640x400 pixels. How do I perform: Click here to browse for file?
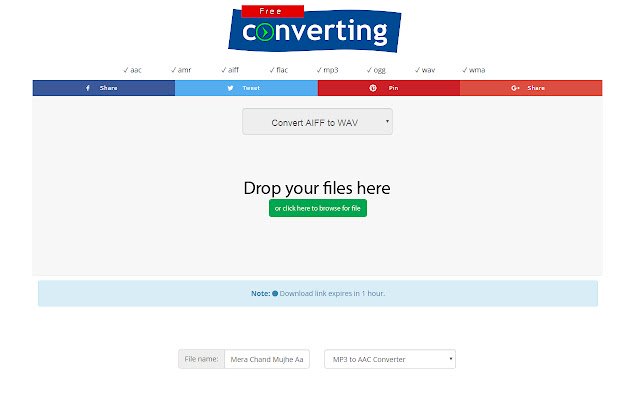tap(318, 208)
